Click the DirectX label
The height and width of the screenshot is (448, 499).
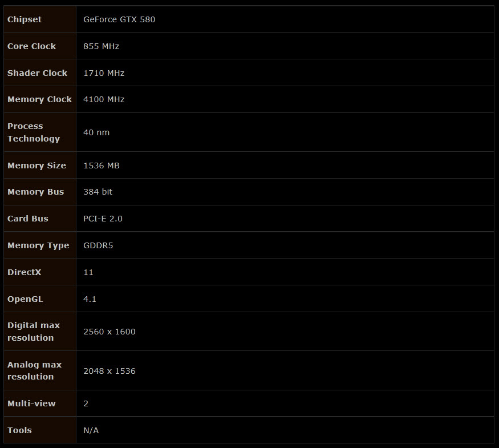pos(24,272)
